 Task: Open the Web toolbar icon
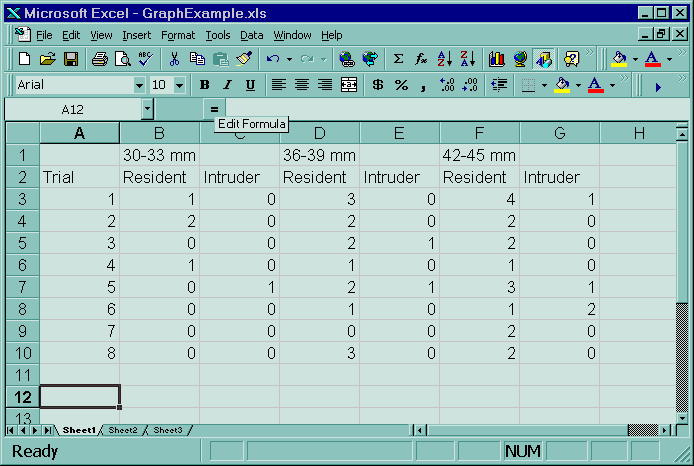370,58
